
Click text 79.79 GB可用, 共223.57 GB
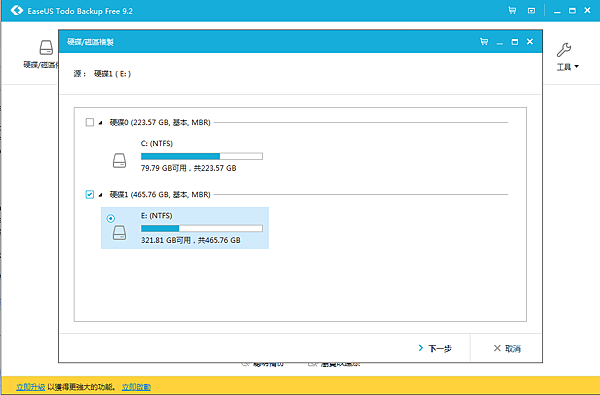189,168
